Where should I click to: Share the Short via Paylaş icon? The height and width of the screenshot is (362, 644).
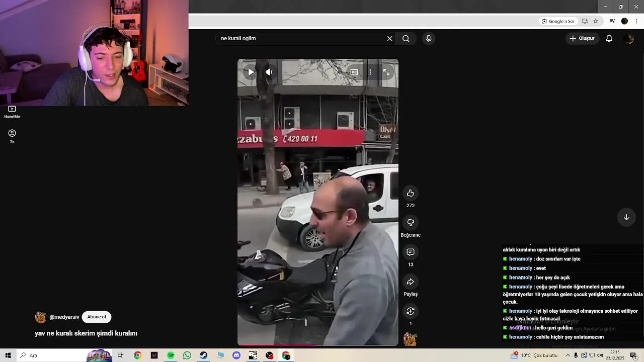click(411, 282)
